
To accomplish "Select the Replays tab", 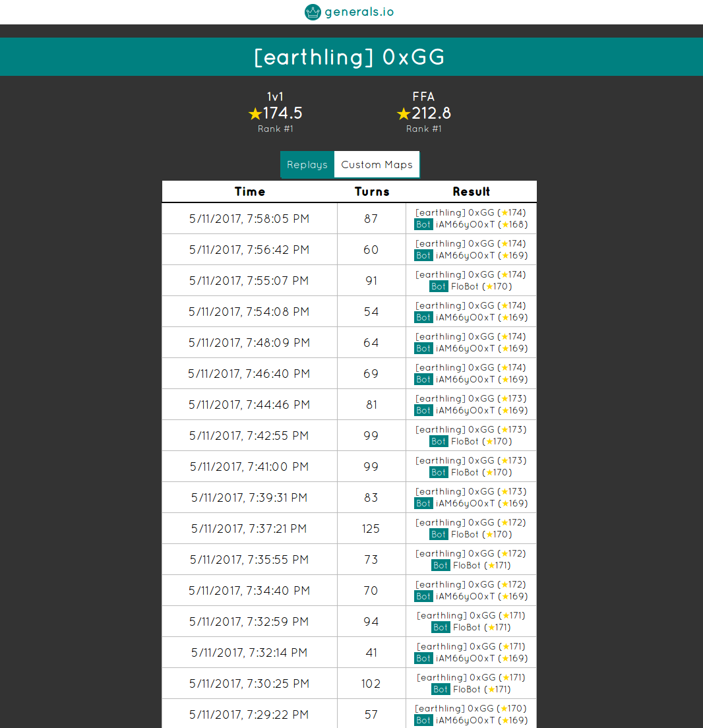I will pos(307,165).
